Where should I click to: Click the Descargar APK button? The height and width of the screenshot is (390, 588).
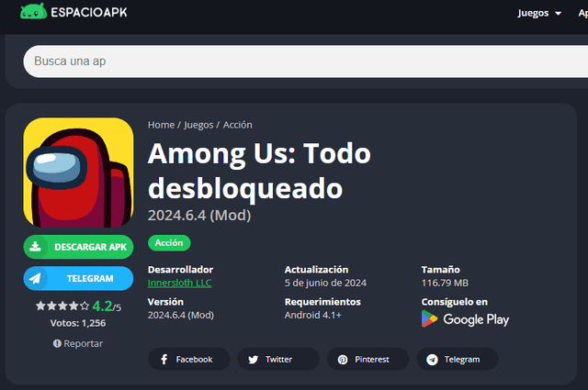(x=78, y=247)
